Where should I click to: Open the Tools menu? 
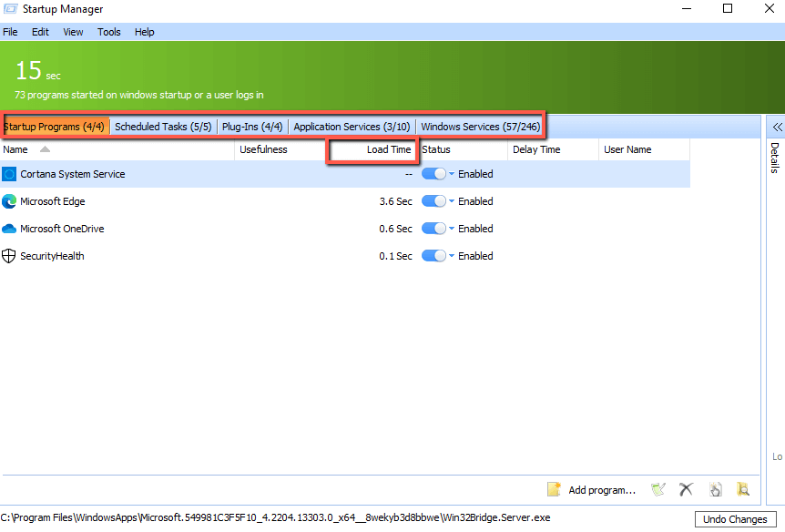[109, 32]
